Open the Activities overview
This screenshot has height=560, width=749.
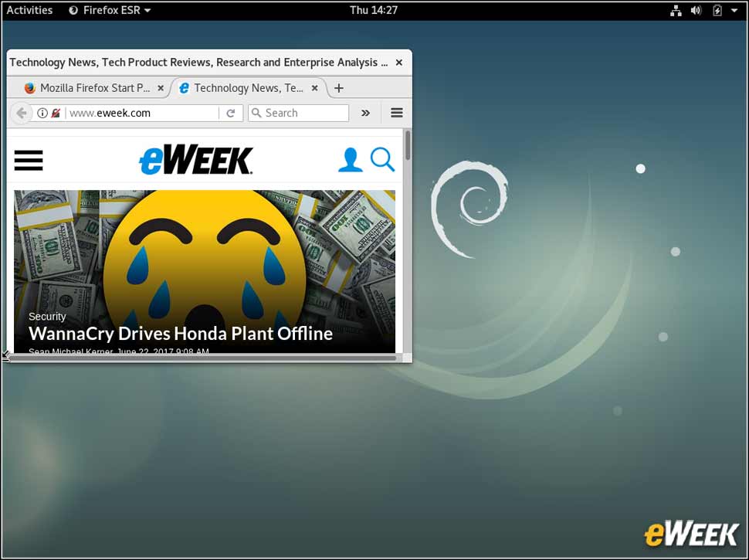[x=29, y=10]
